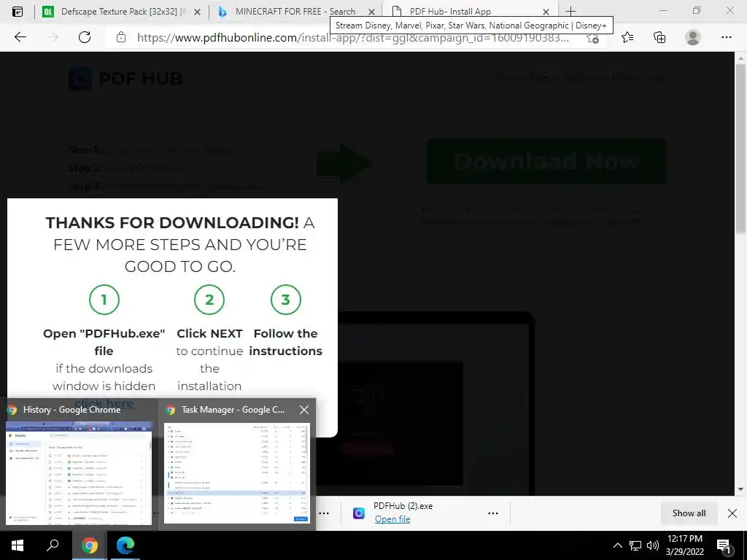Click the page scrollbar down arrow

pos(740,489)
